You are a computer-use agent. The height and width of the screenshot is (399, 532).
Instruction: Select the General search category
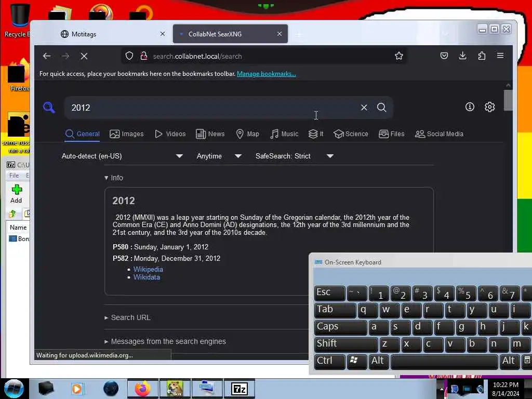pyautogui.click(x=83, y=134)
